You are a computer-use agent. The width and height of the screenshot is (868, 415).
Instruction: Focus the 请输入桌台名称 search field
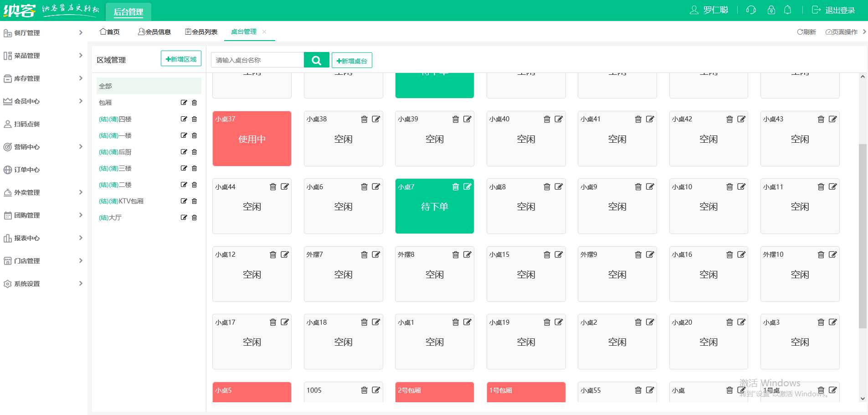[257, 60]
